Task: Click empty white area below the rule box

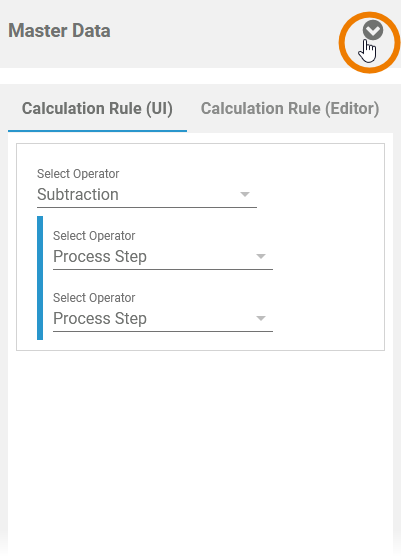Action: (x=200, y=444)
